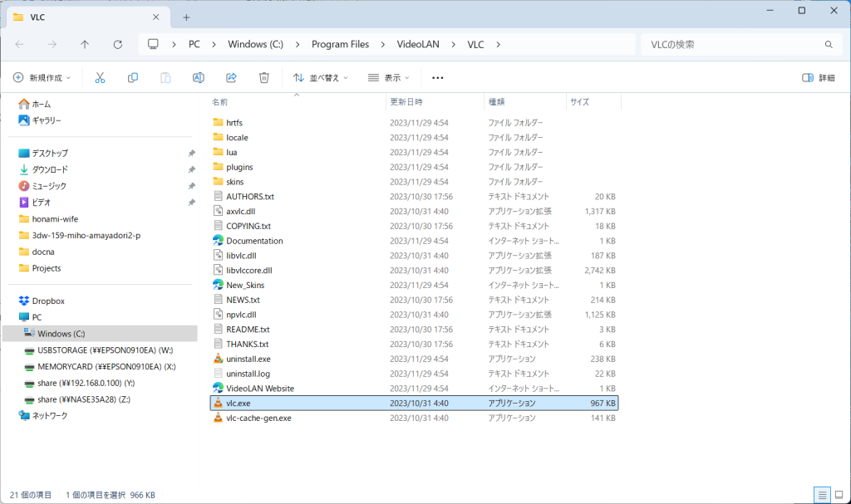Viewport: 851px width, 504px height.
Task: Open the three-dot more options menu
Action: 437,77
